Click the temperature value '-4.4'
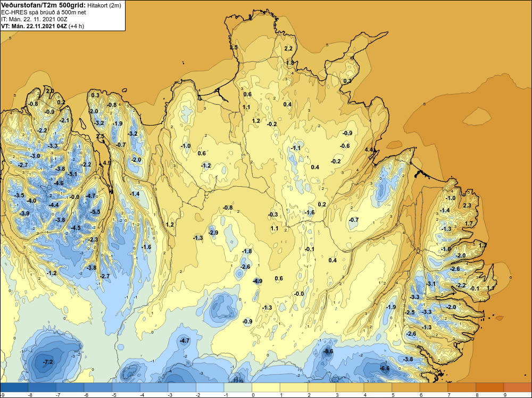 click(54, 205)
